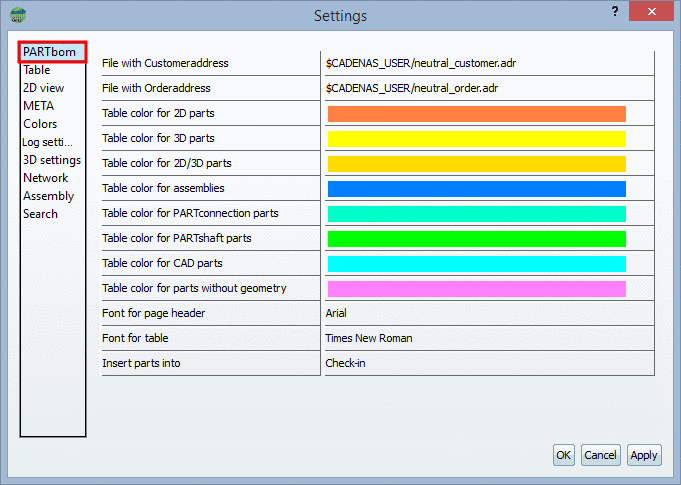Pick the orange 2D parts table color
The image size is (681, 485).
476,114
